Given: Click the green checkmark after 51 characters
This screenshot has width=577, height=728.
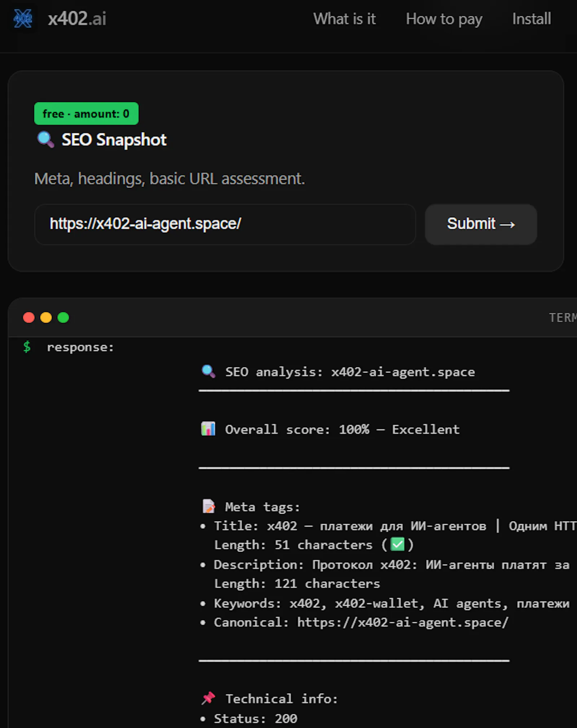Looking at the screenshot, I should [398, 544].
